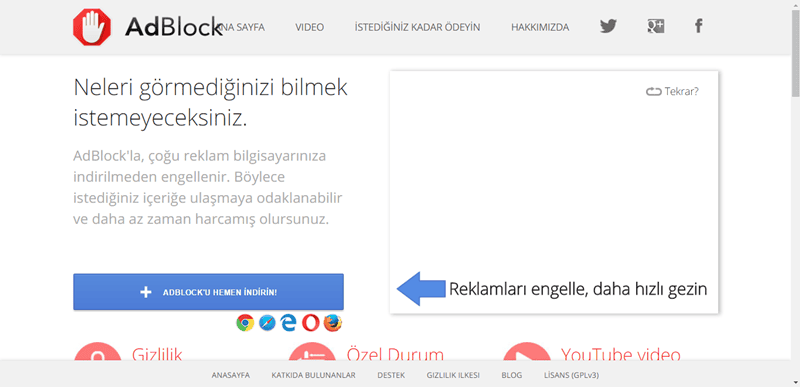
Task: Open the VIDEO navigation item
Action: 309,28
